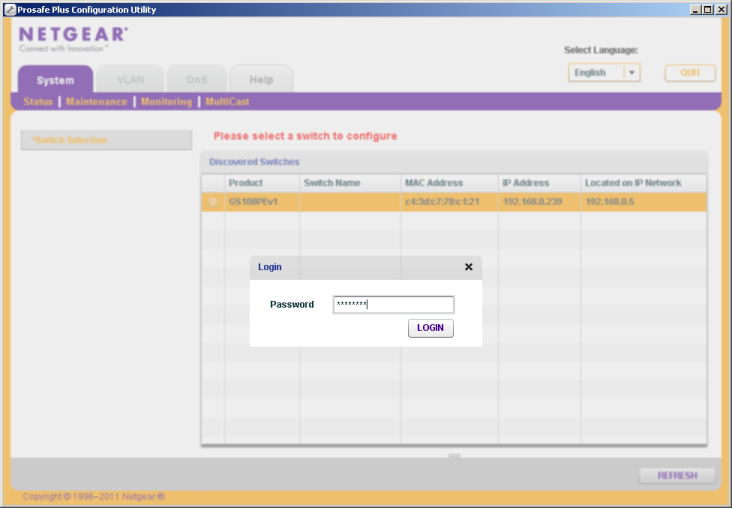Close the Prosafe Plus Configuration Utility window

(x=720, y=9)
